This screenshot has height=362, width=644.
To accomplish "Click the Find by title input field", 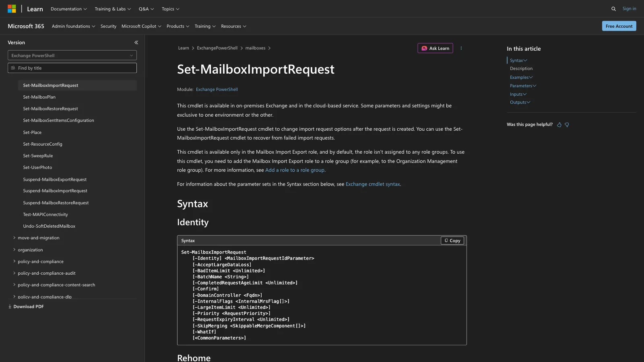I will coord(72,68).
